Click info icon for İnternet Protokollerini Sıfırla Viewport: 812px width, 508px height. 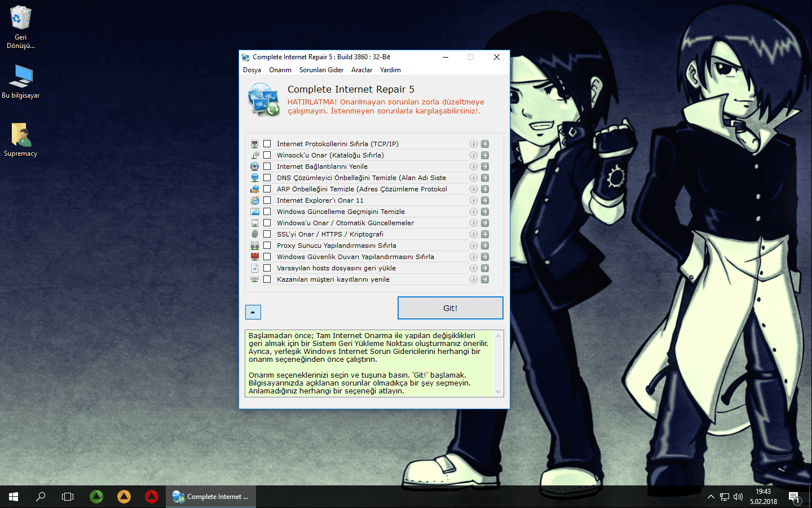coord(474,144)
